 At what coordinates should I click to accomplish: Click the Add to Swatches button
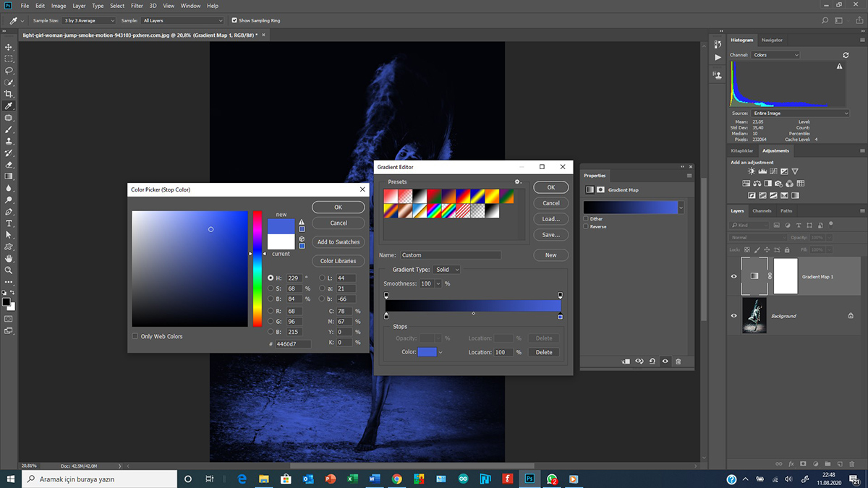coord(338,242)
